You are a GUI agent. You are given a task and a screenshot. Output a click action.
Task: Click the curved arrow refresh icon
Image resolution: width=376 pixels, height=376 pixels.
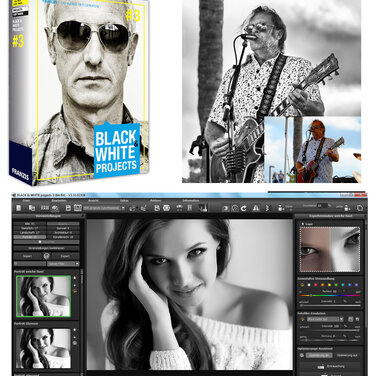(244, 208)
